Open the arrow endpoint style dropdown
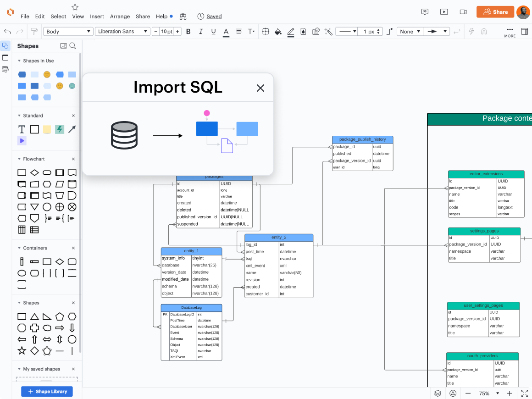 tap(436, 31)
